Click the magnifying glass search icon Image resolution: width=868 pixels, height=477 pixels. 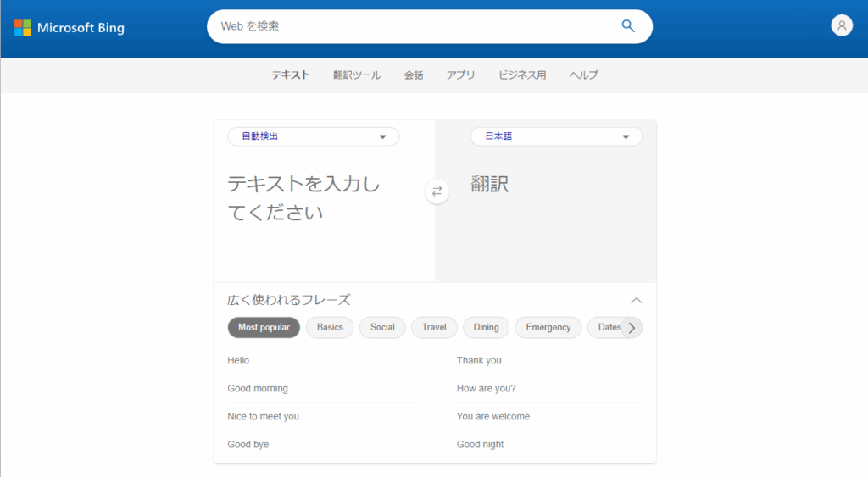(628, 26)
